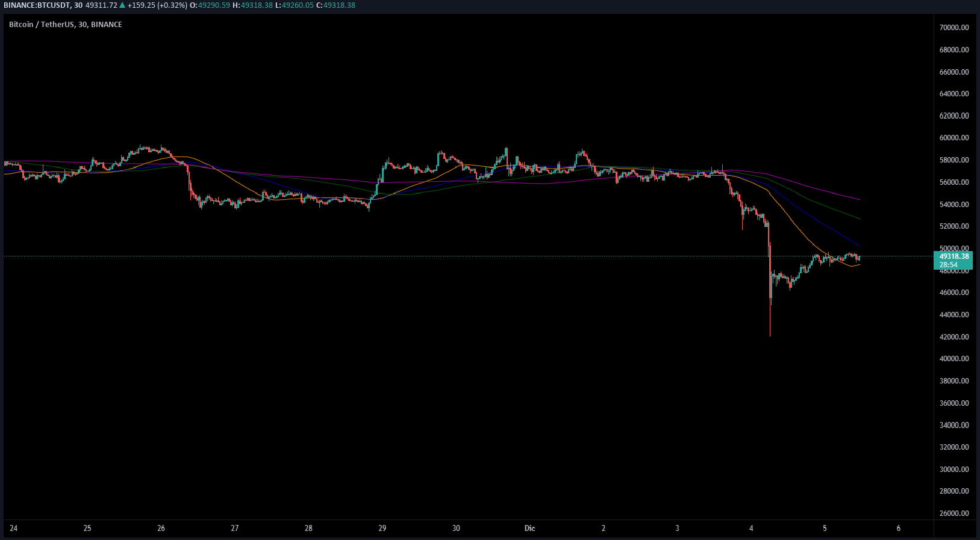
Task: Click the 66000.00 price axis label
Action: (954, 72)
